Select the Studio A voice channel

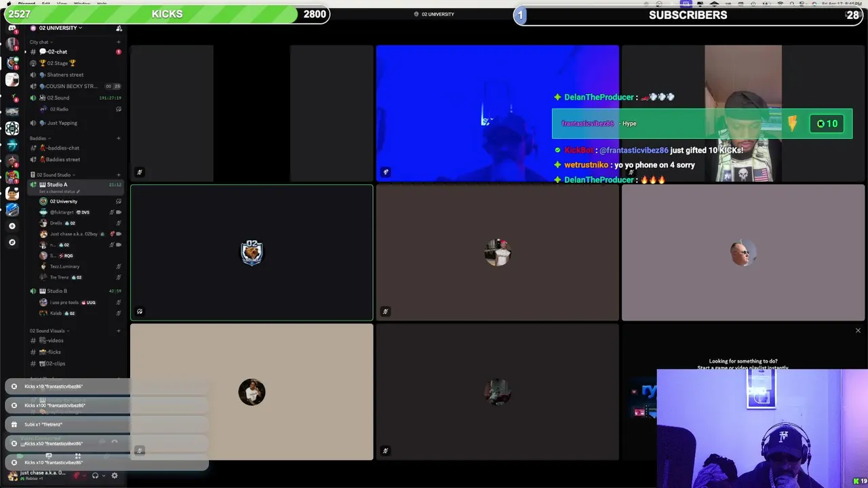coord(75,184)
